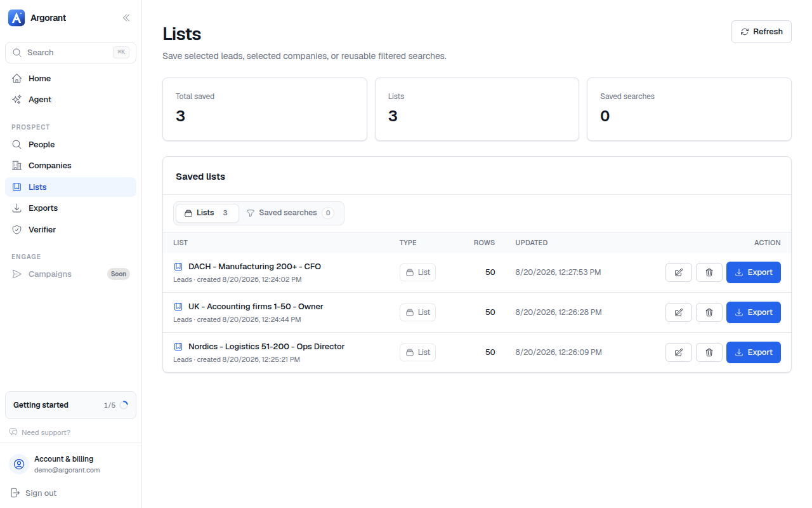This screenshot has height=508, width=812.
Task: Open UK - Accounting firms 1-50 - Owner
Action: [256, 307]
